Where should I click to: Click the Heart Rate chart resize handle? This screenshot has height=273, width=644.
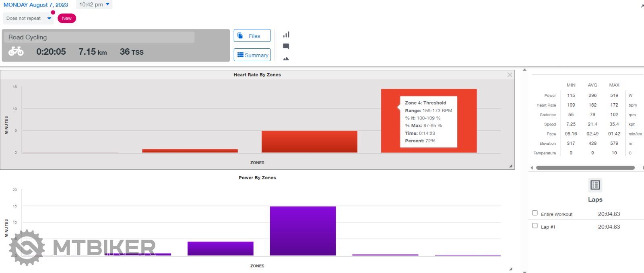pos(511,166)
